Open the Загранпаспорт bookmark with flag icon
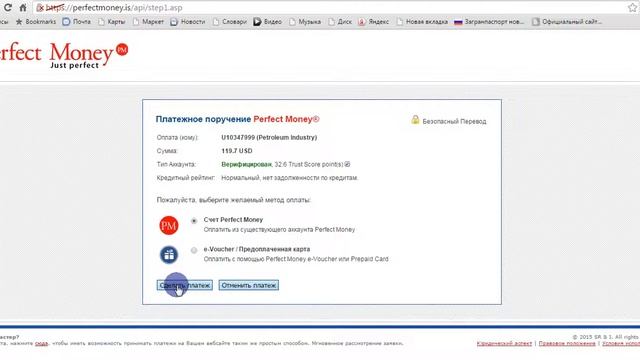Image resolution: width=640 pixels, height=360 pixels. tap(489, 22)
